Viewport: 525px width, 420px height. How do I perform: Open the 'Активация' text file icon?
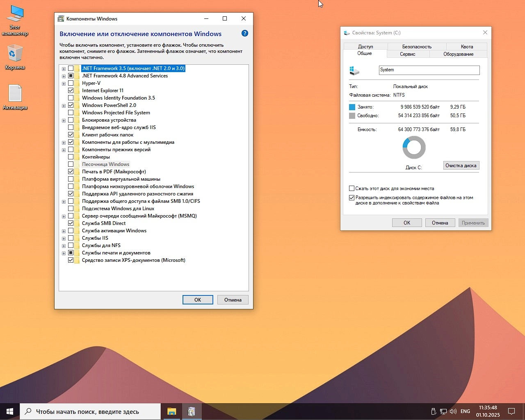[15, 94]
